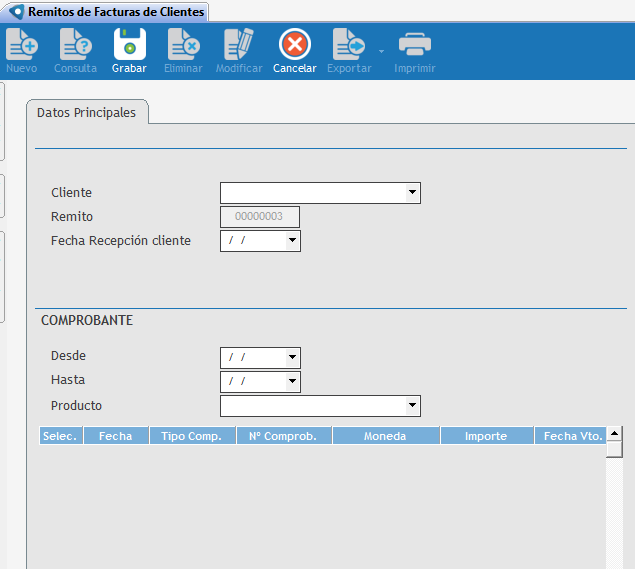Viewport: 635px width, 569px height.
Task: Open the Consulta search icon
Action: point(75,45)
